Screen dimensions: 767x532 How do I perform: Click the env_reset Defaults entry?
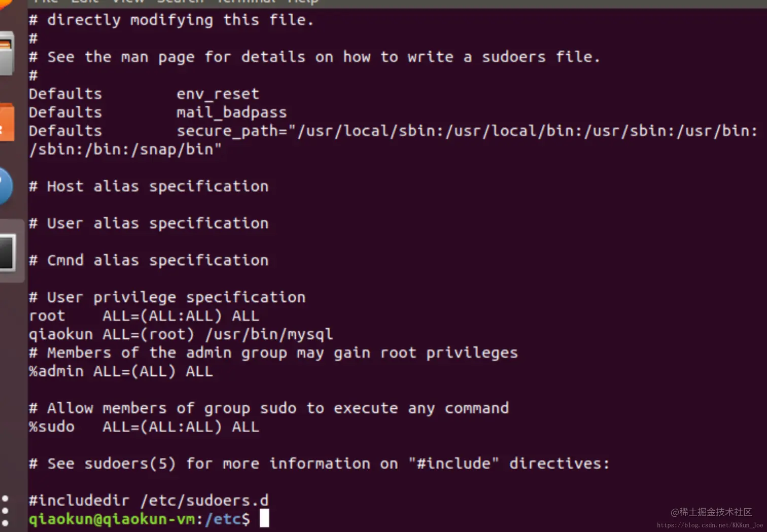218,94
